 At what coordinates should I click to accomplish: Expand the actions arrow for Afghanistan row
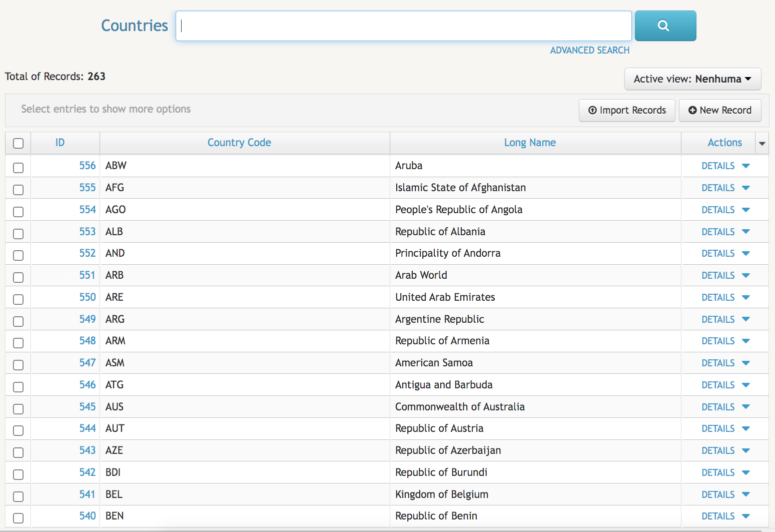[745, 188]
